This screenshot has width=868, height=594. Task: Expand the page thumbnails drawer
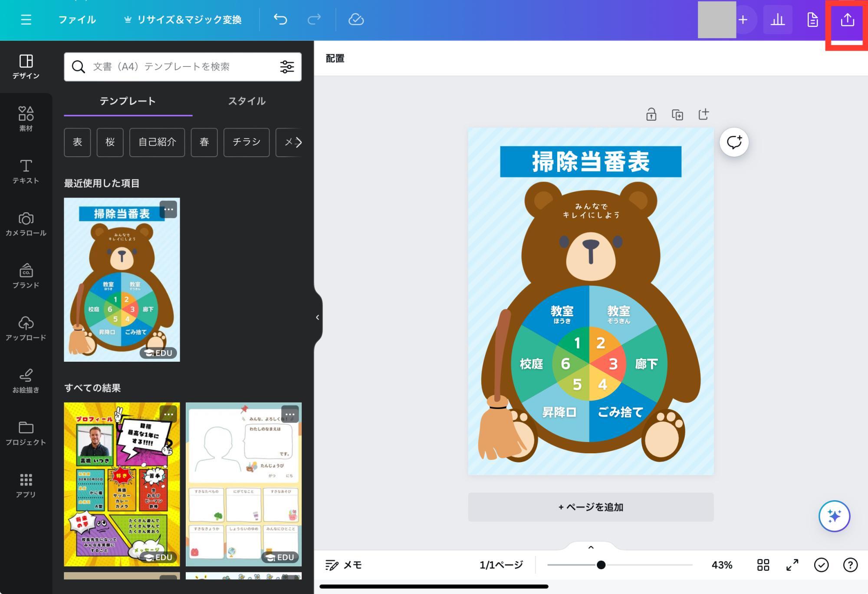(591, 547)
